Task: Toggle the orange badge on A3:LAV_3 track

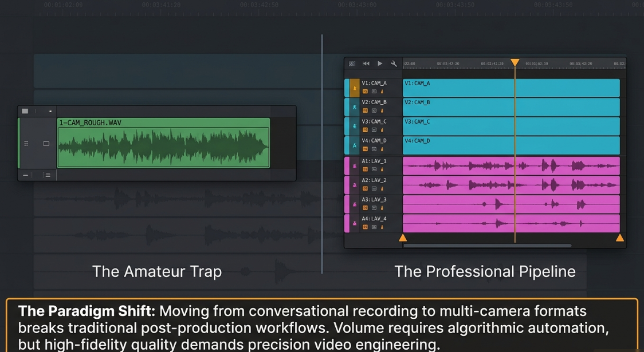Action: tap(365, 208)
